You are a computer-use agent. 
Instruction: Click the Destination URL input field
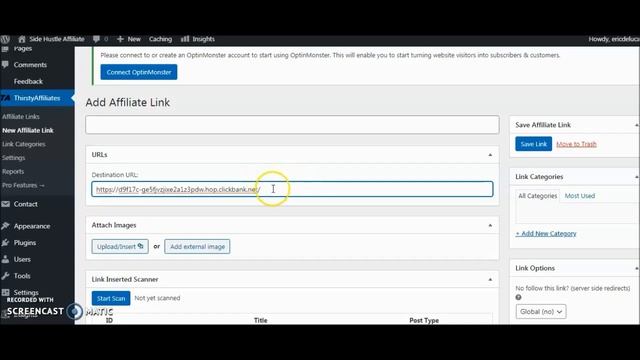[x=292, y=189]
